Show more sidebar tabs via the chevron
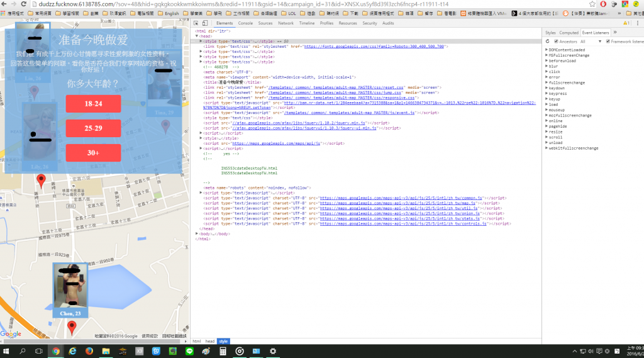This screenshot has height=358, width=644. (615, 33)
